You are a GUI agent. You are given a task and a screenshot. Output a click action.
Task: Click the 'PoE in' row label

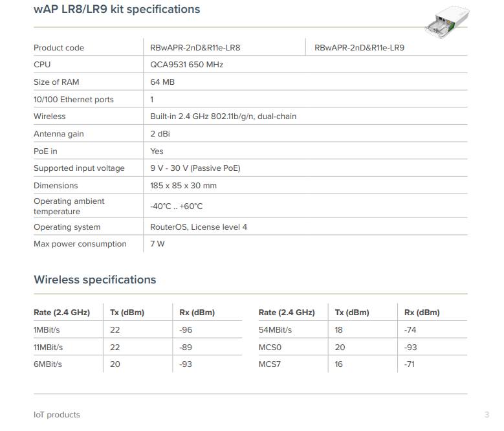[45, 151]
